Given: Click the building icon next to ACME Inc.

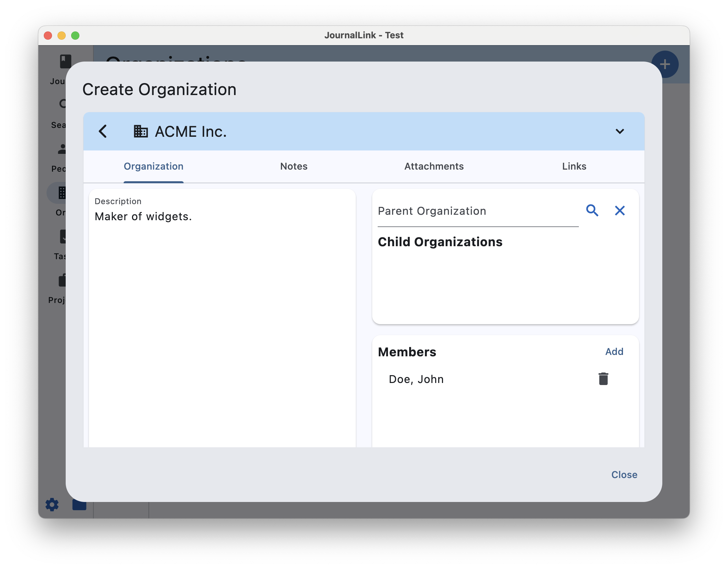Looking at the screenshot, I should [x=141, y=131].
